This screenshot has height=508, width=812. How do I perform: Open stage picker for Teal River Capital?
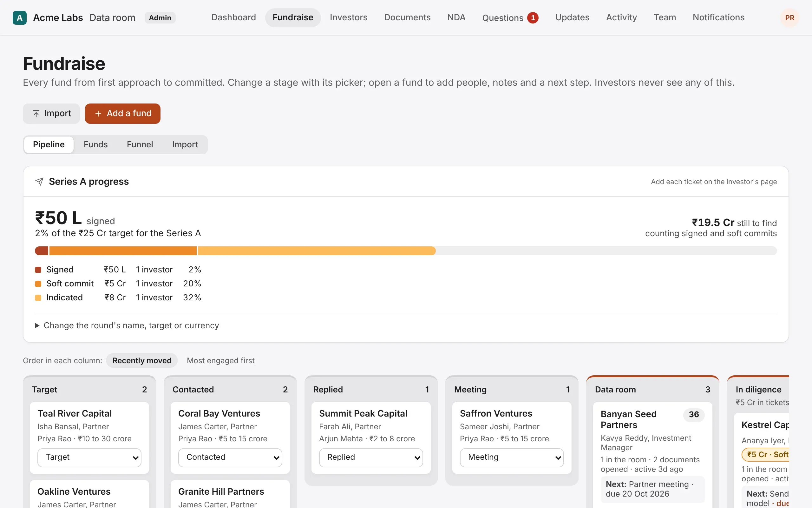pos(89,457)
